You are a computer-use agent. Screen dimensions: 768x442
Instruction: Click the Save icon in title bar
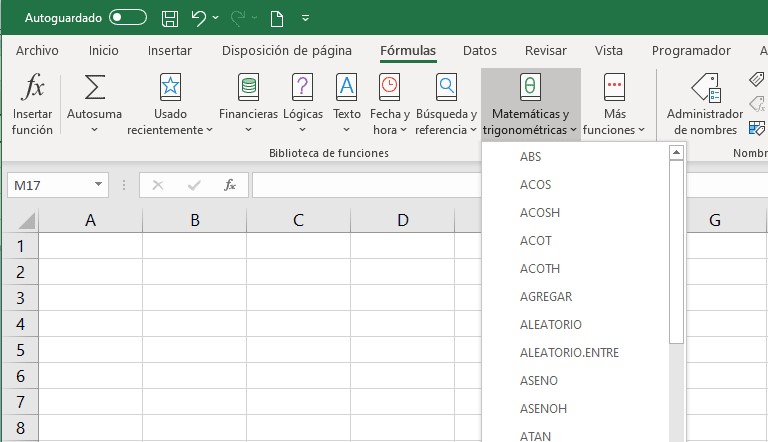pyautogui.click(x=170, y=18)
